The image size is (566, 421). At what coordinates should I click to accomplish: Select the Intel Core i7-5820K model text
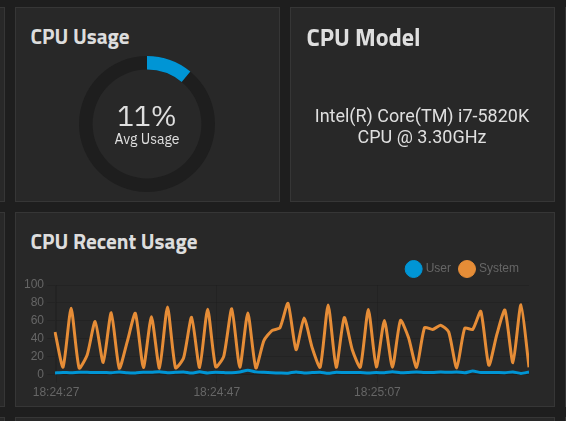point(422,126)
